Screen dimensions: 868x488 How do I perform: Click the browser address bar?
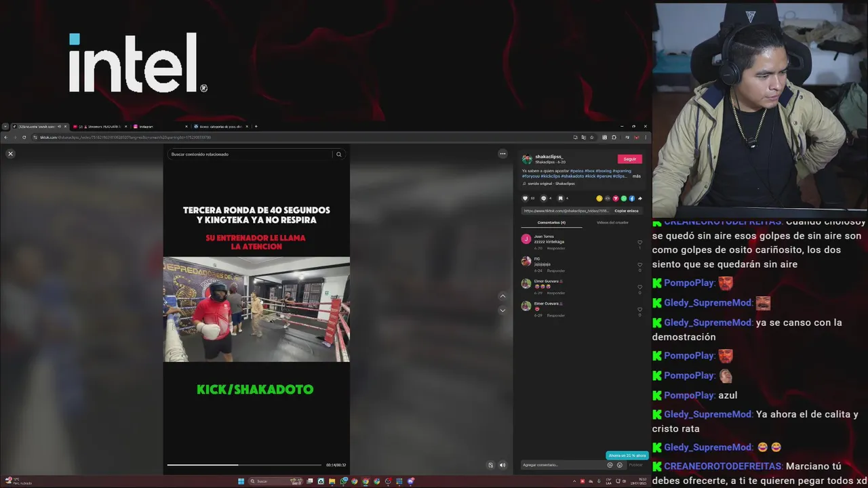click(x=298, y=138)
